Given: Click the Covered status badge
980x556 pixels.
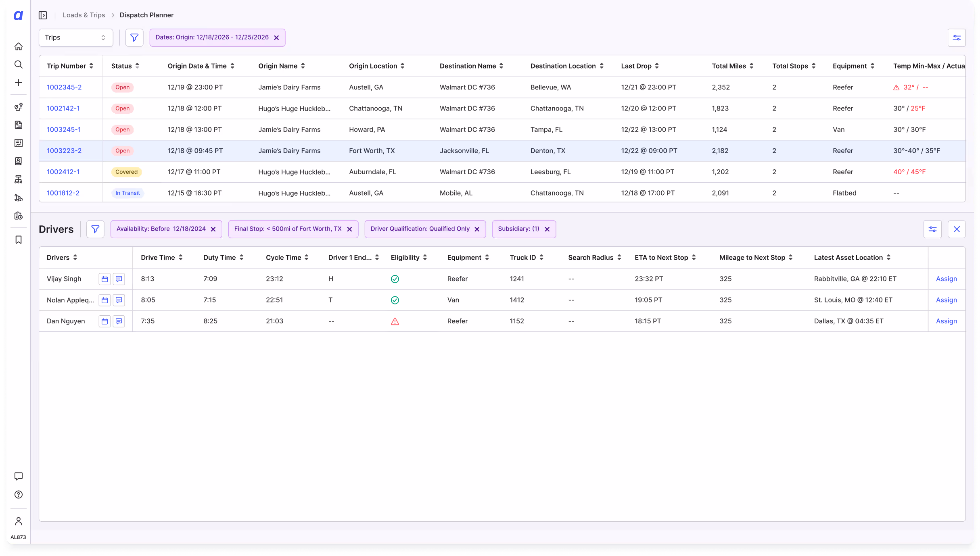Looking at the screenshot, I should pyautogui.click(x=126, y=172).
